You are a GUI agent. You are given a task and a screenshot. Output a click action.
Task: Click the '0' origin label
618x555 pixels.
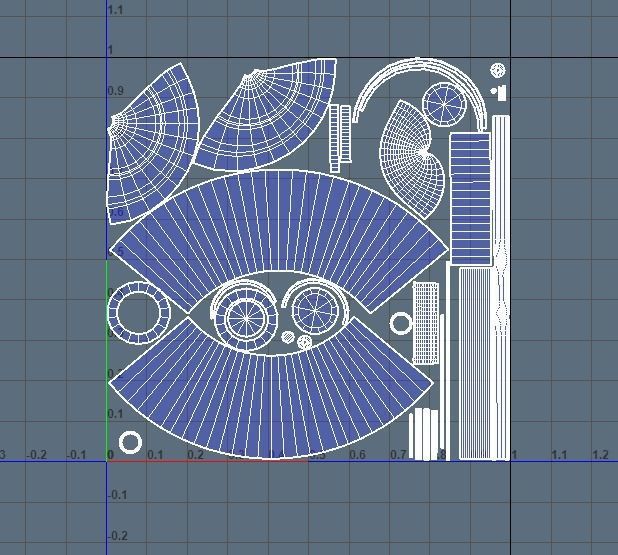pos(110,454)
